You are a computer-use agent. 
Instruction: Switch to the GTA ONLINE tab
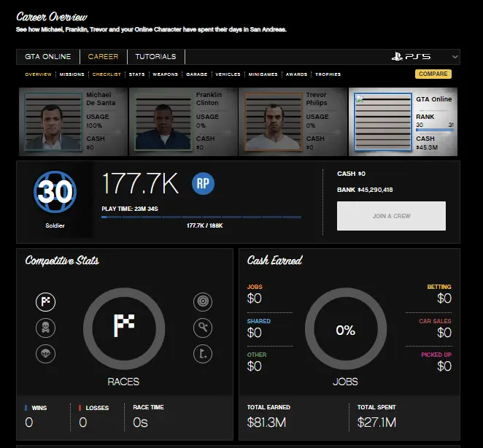(47, 57)
